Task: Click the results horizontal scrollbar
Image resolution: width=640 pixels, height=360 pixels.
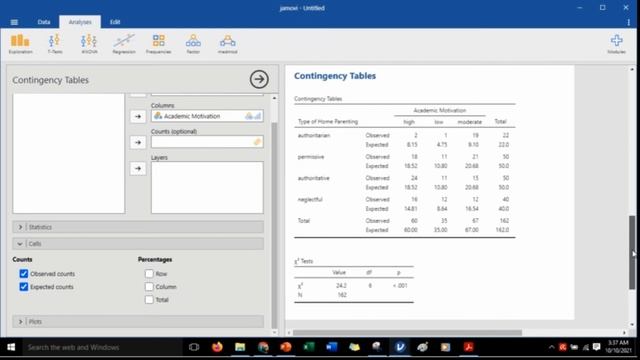Action: coord(407,333)
